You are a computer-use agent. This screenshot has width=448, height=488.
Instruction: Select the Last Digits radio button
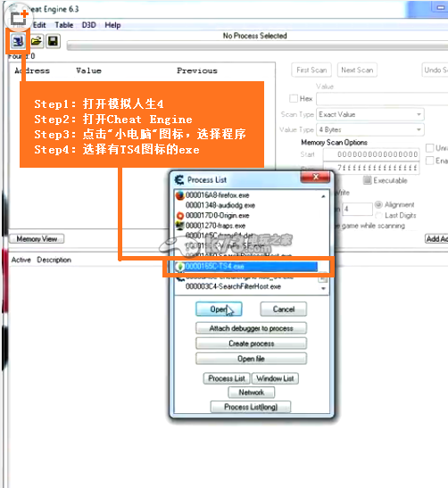(378, 215)
